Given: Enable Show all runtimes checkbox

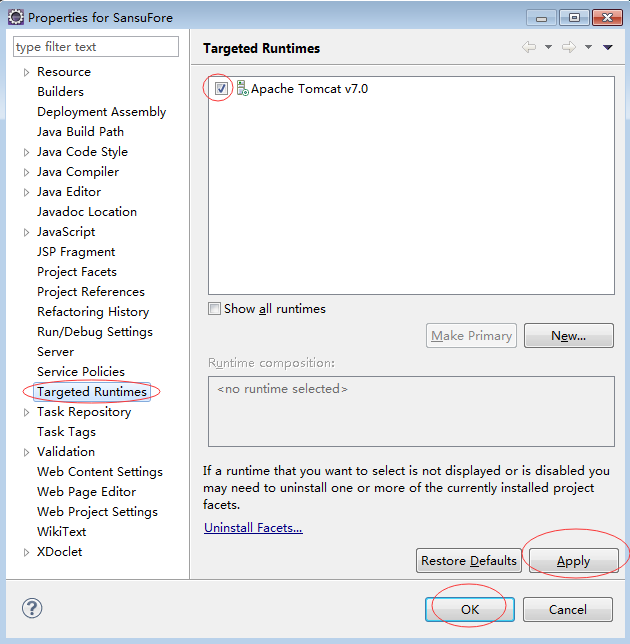Looking at the screenshot, I should click(x=214, y=308).
